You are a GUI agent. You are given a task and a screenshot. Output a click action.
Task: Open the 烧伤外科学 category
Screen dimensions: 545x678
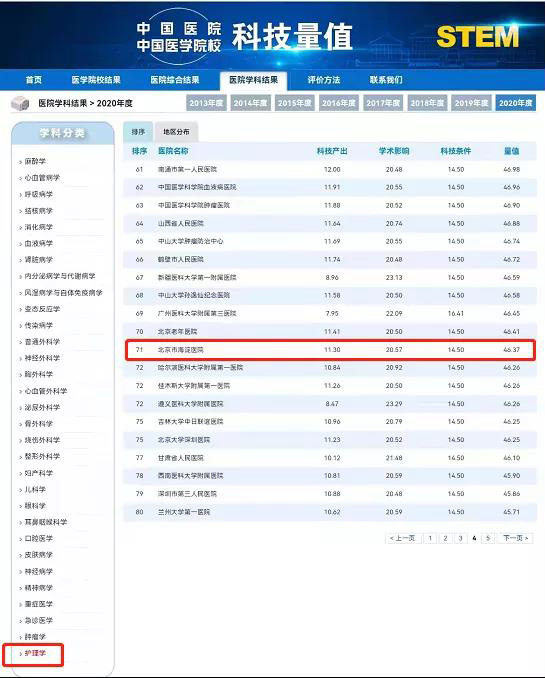(42, 440)
